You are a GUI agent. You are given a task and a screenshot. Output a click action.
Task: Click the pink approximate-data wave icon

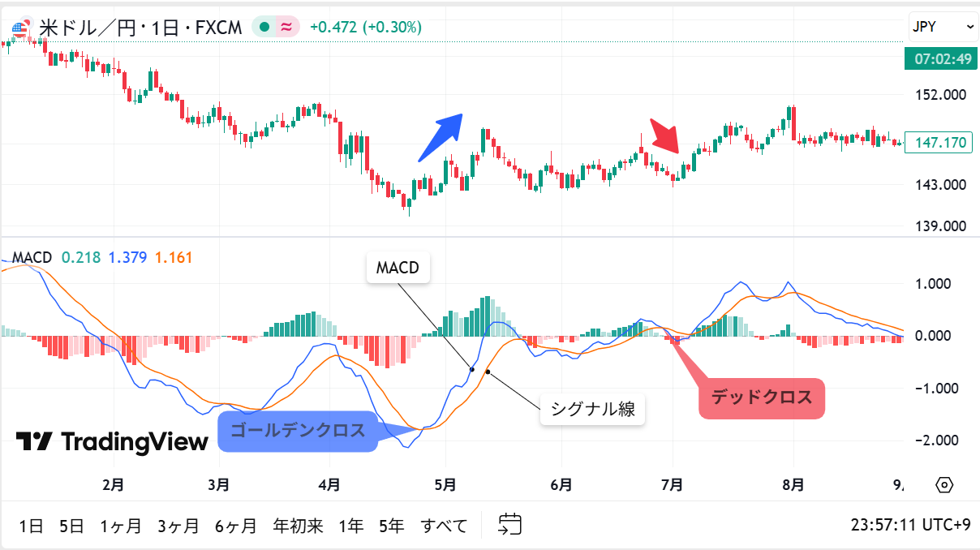[286, 28]
